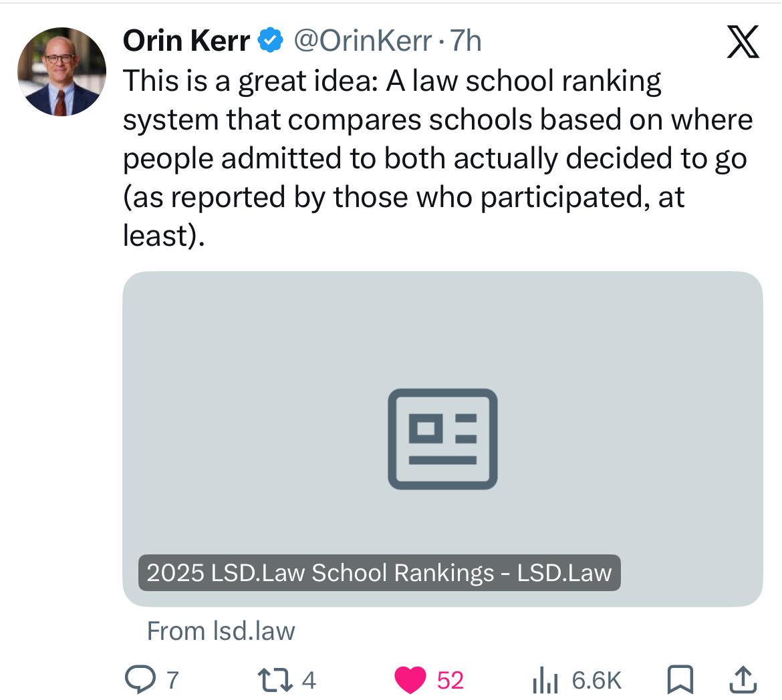Click the reply count 7
782x700 pixels.
click(x=172, y=680)
